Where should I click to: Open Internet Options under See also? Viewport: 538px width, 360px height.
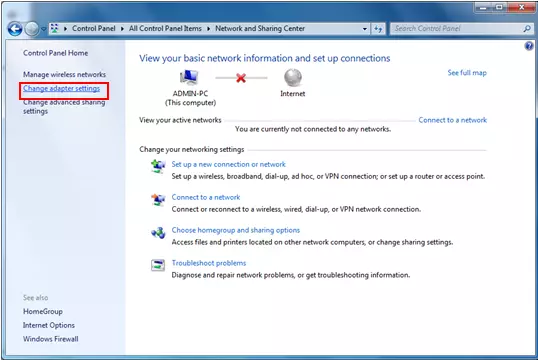tap(49, 325)
